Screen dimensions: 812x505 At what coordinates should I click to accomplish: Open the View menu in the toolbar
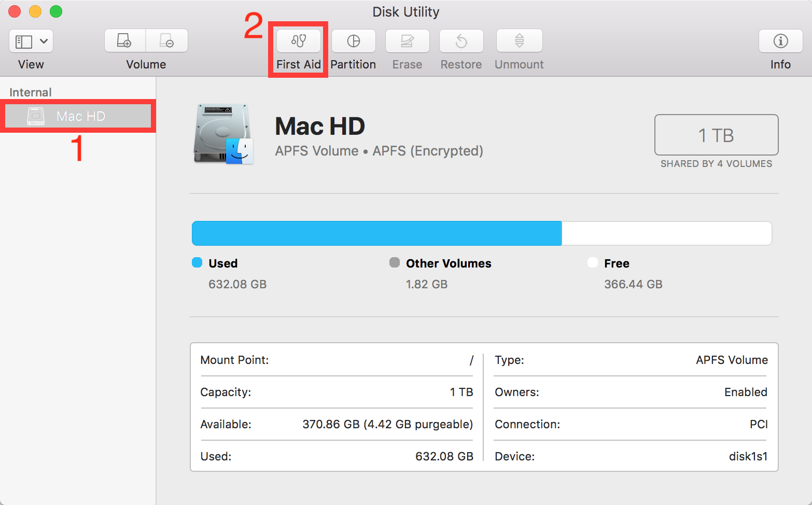tap(31, 49)
